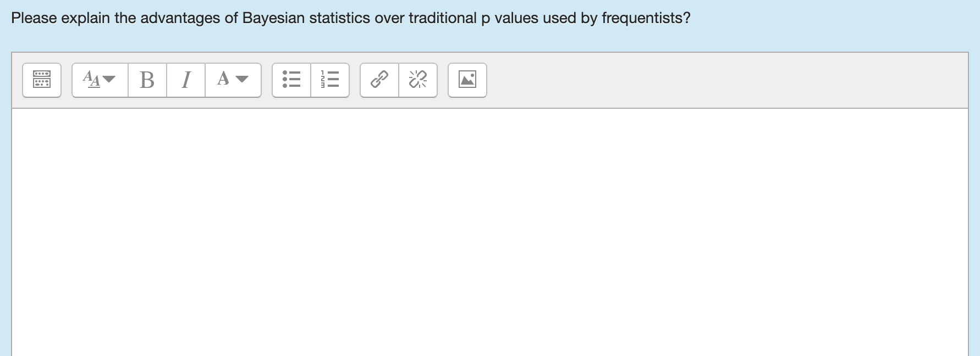
Task: Toggle bold formatting
Action: (147, 80)
